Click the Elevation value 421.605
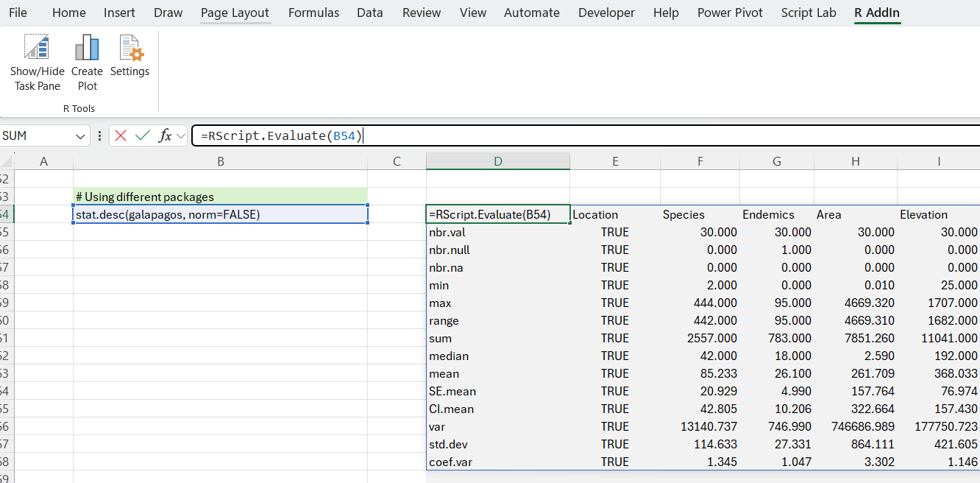This screenshot has width=980, height=483. coord(939,444)
